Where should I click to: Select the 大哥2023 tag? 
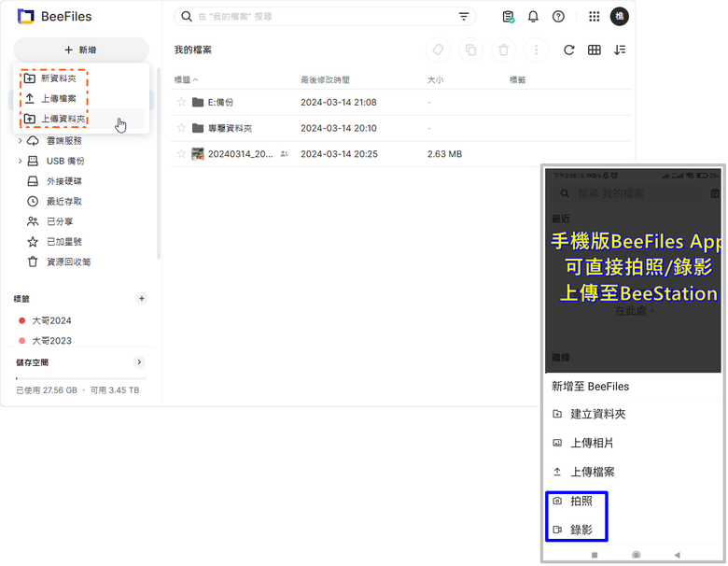(x=51, y=341)
